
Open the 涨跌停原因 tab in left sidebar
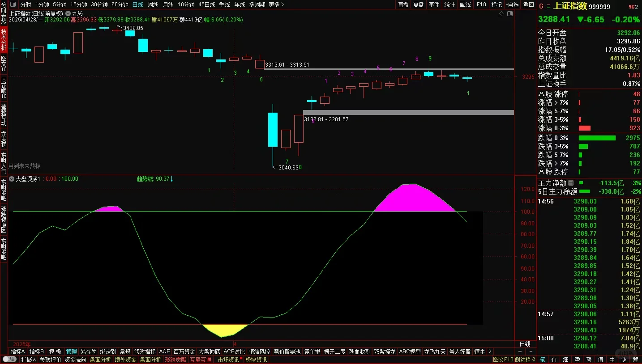(x=4, y=220)
